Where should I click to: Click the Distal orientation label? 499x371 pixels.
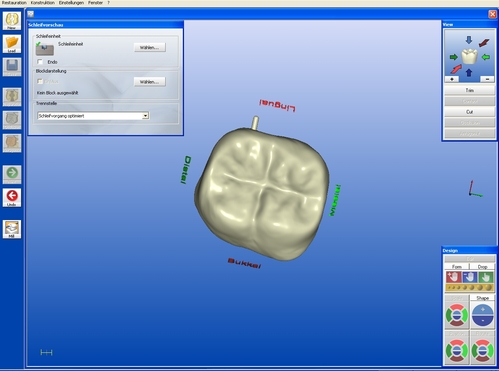(186, 170)
